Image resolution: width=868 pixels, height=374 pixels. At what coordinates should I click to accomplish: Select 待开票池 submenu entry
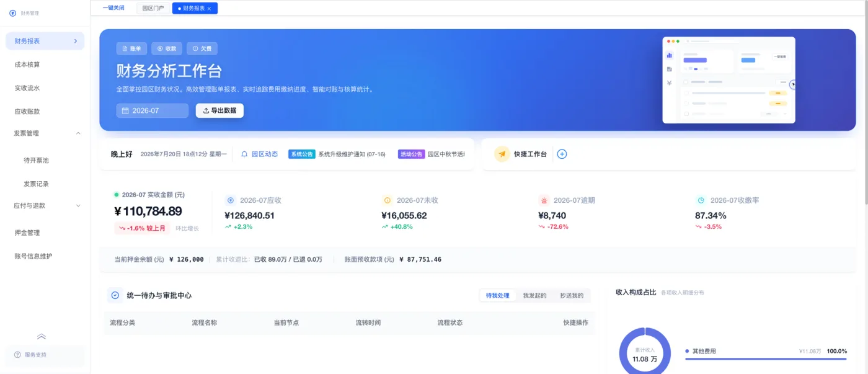(36, 160)
